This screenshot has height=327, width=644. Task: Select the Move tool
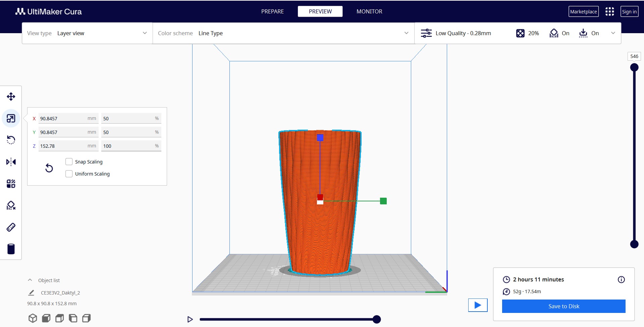pyautogui.click(x=11, y=97)
